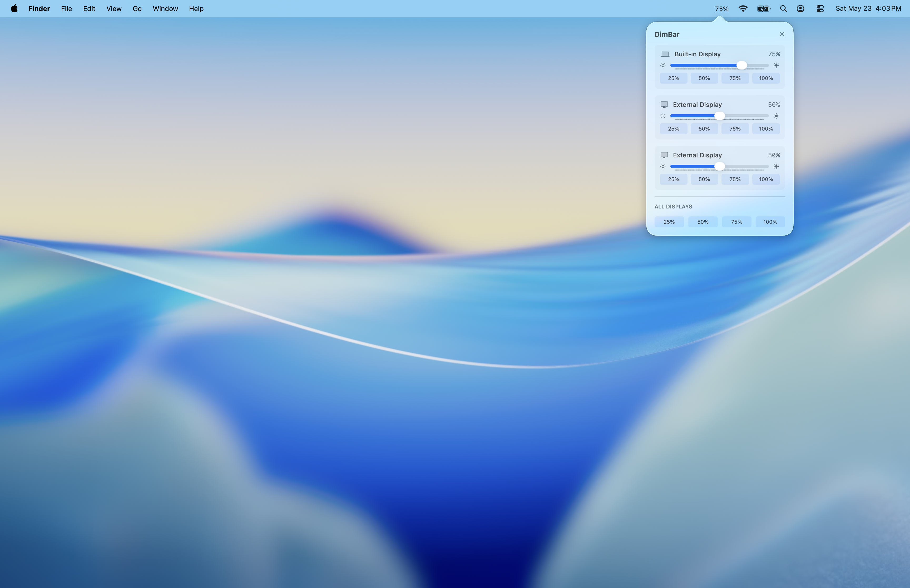Click the date and time in menu bar

coord(868,8)
